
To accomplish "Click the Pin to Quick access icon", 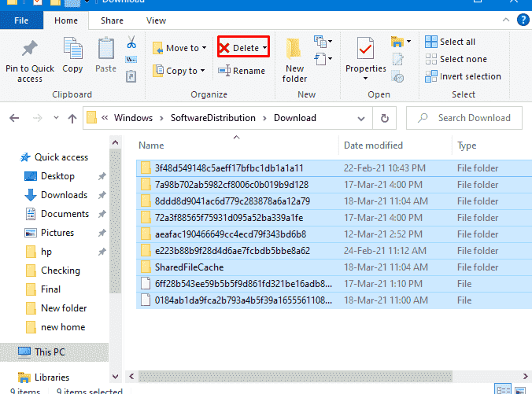I will coord(30,48).
